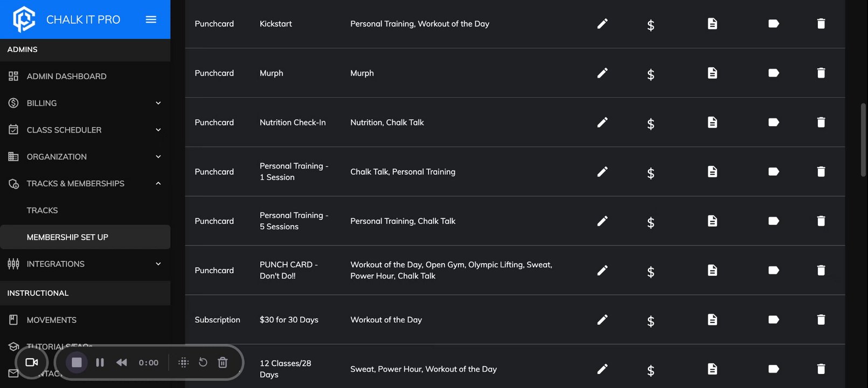This screenshot has width=868, height=388.
Task: Delete PUNCH CARD - Don't Do!! membership
Action: [x=821, y=271]
